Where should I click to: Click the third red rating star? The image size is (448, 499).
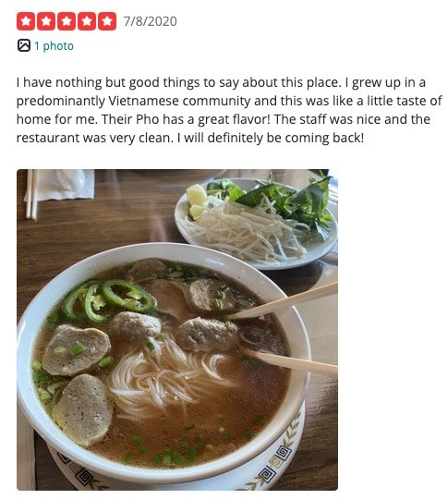[x=67, y=21]
